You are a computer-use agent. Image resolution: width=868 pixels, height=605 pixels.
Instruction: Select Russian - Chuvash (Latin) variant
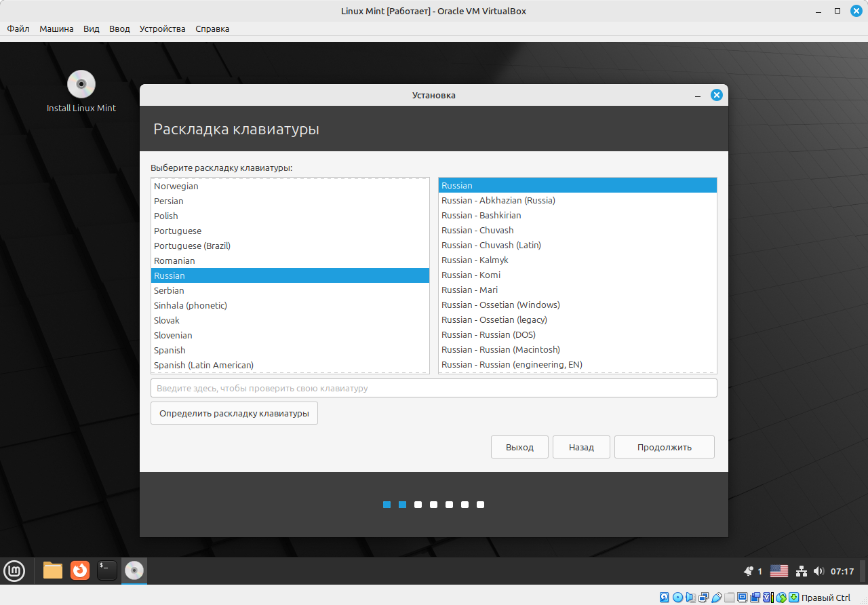click(578, 245)
